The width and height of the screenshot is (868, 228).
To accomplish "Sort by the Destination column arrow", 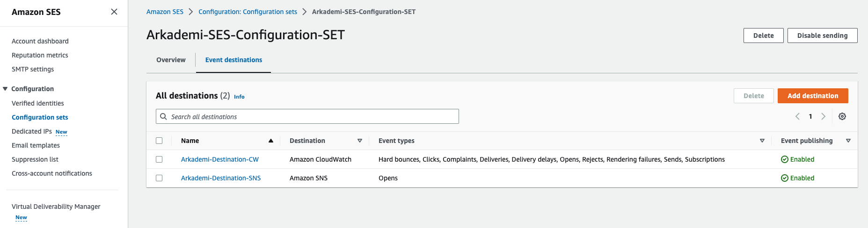I will click(359, 141).
